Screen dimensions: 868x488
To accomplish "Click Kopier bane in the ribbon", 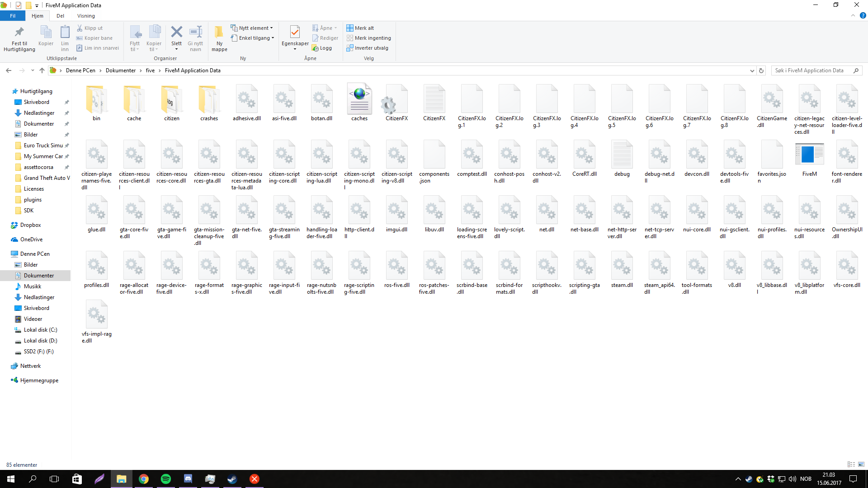I will coord(94,38).
